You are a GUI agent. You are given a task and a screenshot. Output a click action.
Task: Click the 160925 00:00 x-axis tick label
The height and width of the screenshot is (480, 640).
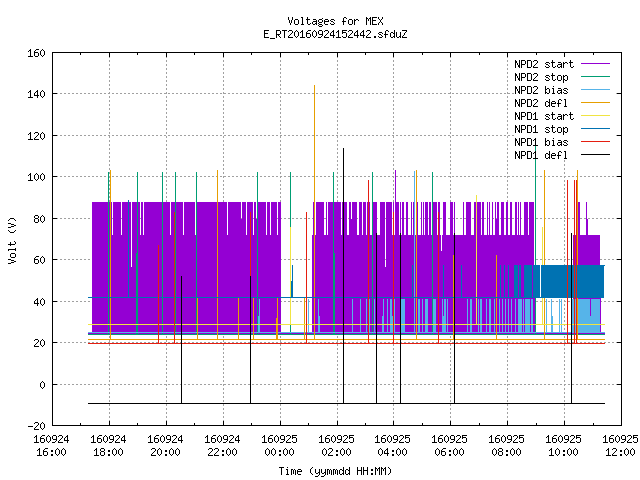[x=279, y=446]
